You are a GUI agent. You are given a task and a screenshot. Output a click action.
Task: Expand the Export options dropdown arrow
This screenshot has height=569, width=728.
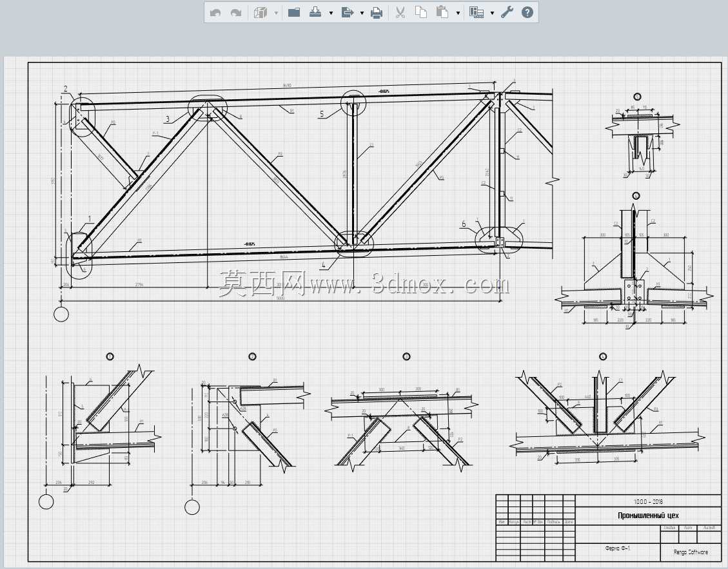click(362, 13)
